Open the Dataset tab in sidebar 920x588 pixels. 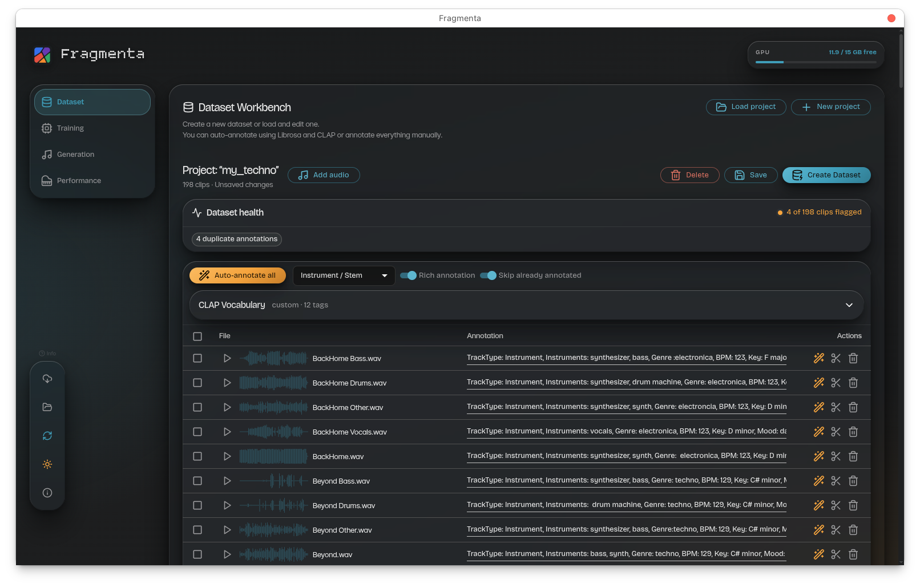pyautogui.click(x=92, y=102)
